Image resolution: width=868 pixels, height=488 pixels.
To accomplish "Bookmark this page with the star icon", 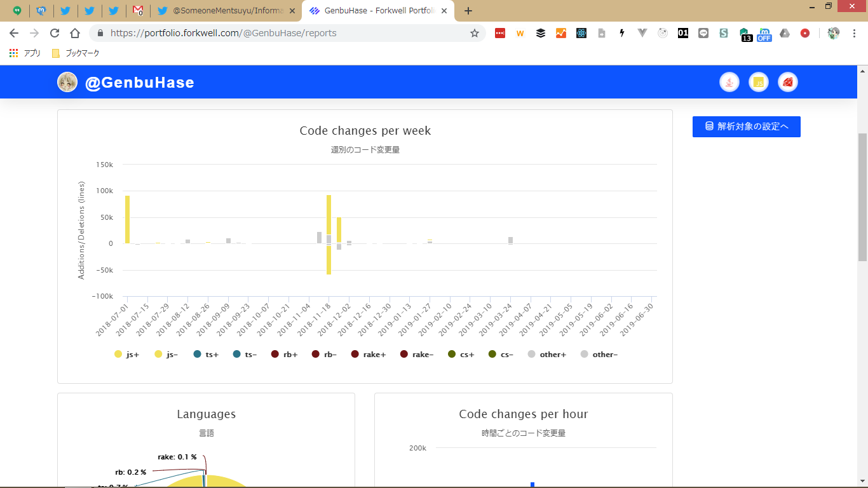I will pos(475,33).
